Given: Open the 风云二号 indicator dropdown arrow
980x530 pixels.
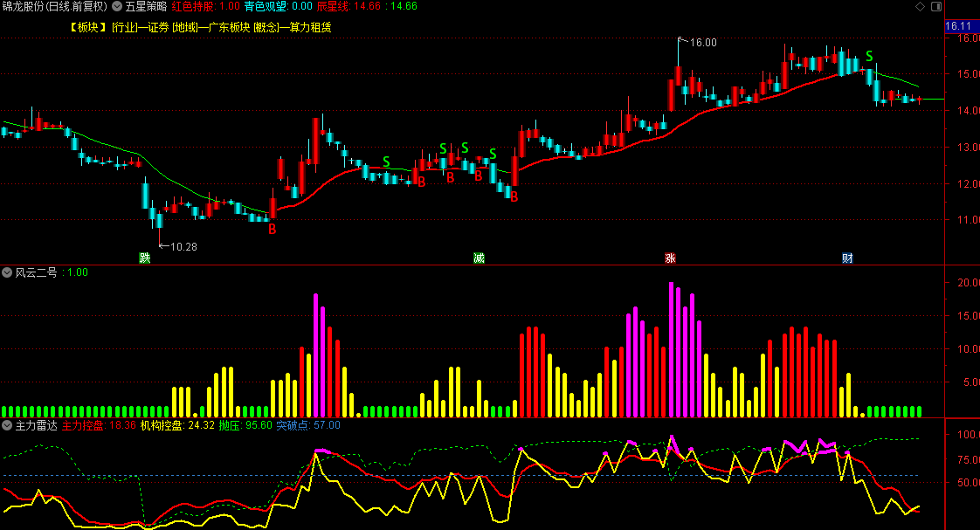Looking at the screenshot, I should (x=7, y=272).
